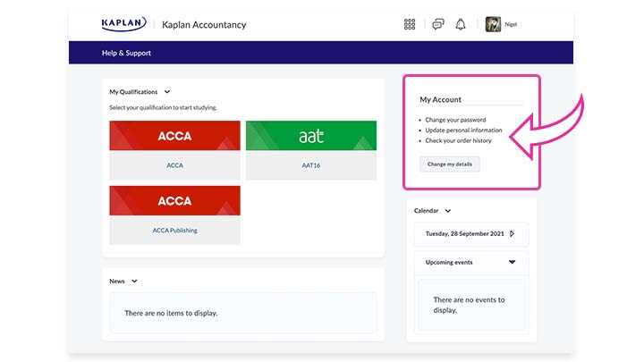This screenshot has width=644, height=362.
Task: Click the next-day arrow beside the date
Action: 513,233
